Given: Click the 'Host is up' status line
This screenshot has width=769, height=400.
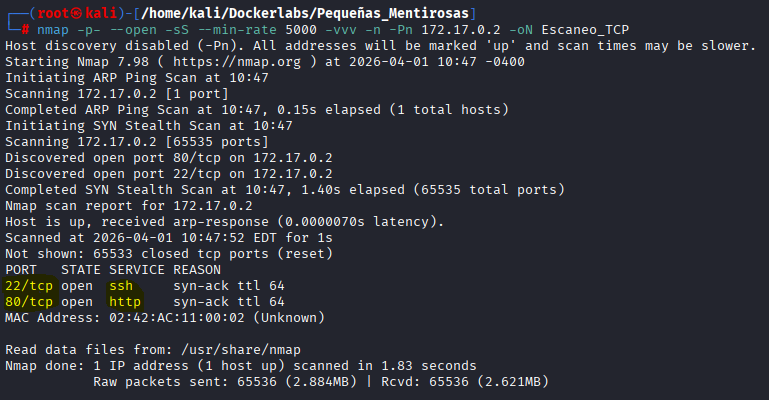Looking at the screenshot, I should (224, 221).
